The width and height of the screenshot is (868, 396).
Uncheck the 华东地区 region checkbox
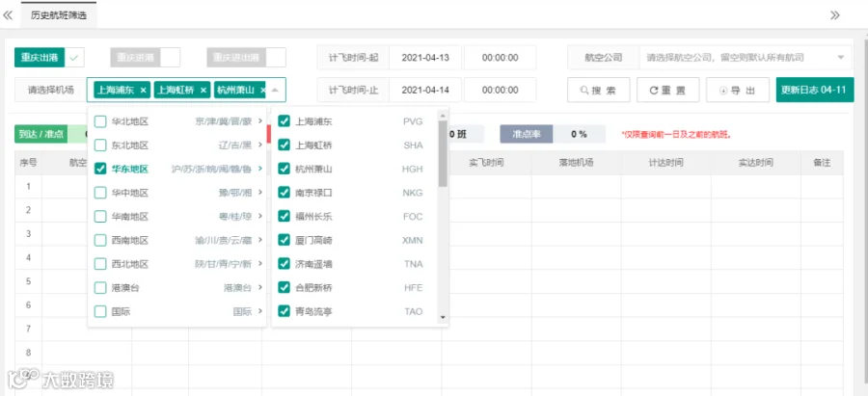pos(100,170)
